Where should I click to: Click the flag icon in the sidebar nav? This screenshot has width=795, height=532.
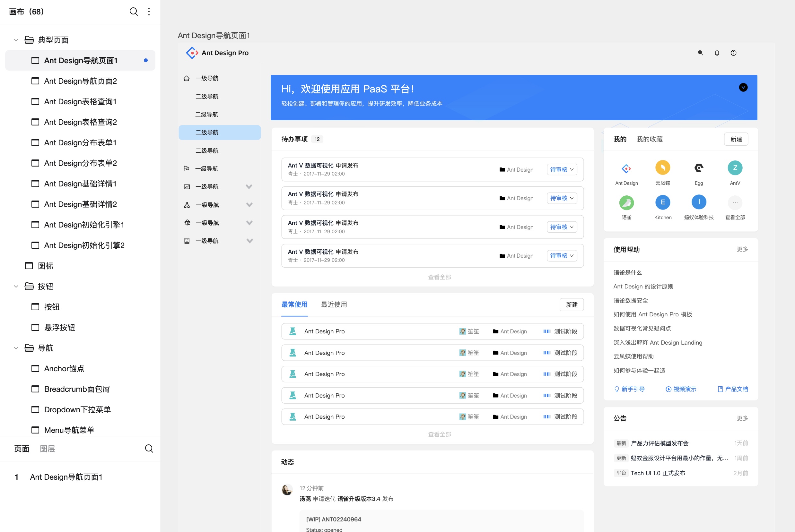click(x=186, y=169)
